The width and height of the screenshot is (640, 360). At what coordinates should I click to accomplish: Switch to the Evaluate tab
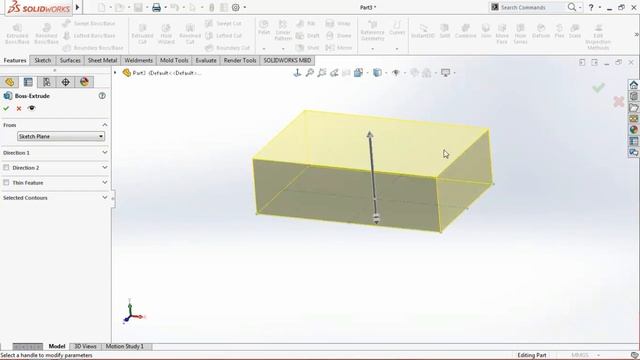(206, 60)
